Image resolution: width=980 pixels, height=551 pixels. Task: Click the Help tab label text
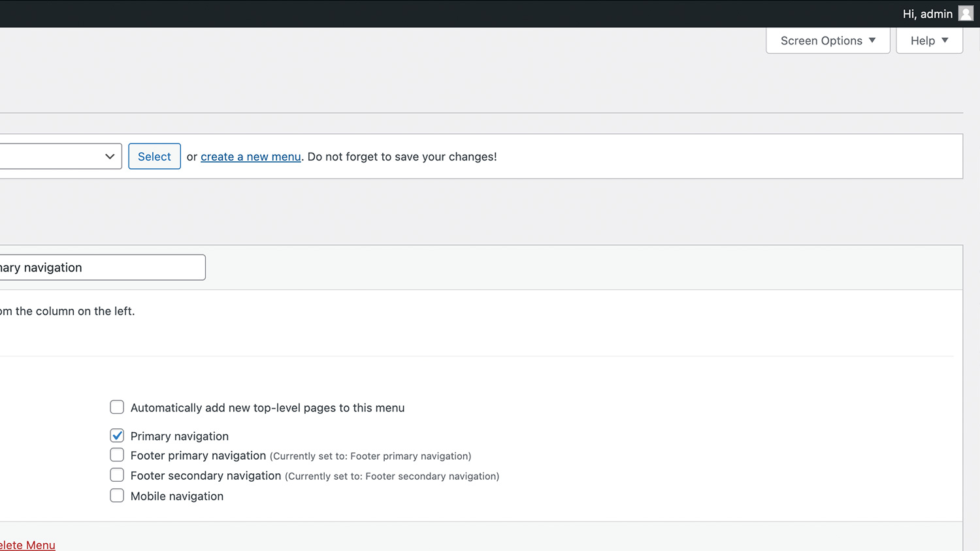pos(923,40)
